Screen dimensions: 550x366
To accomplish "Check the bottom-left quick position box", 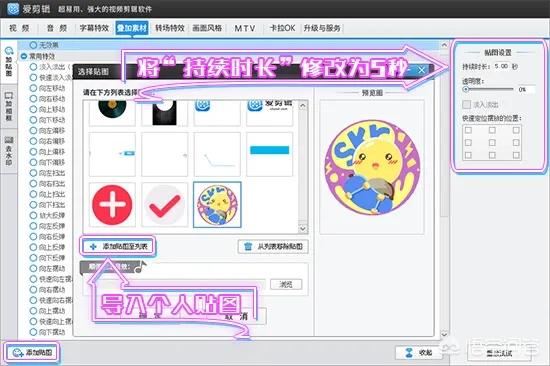I will point(468,155).
